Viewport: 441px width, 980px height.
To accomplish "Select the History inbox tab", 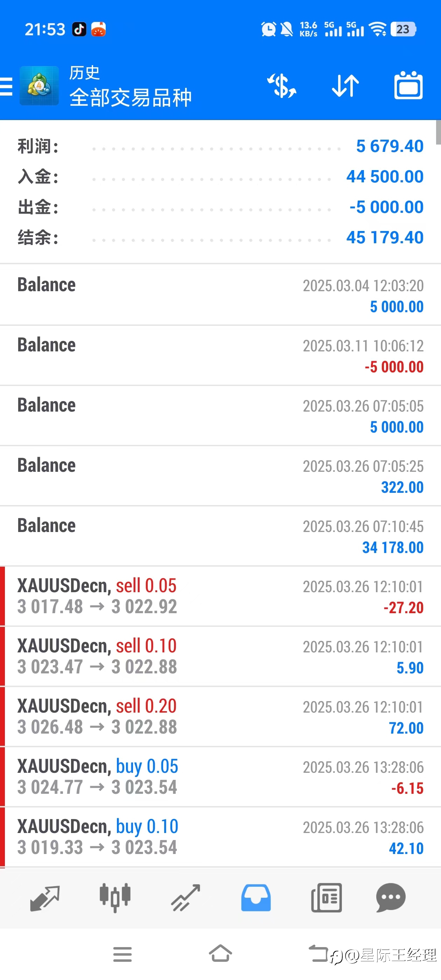I will point(256,898).
